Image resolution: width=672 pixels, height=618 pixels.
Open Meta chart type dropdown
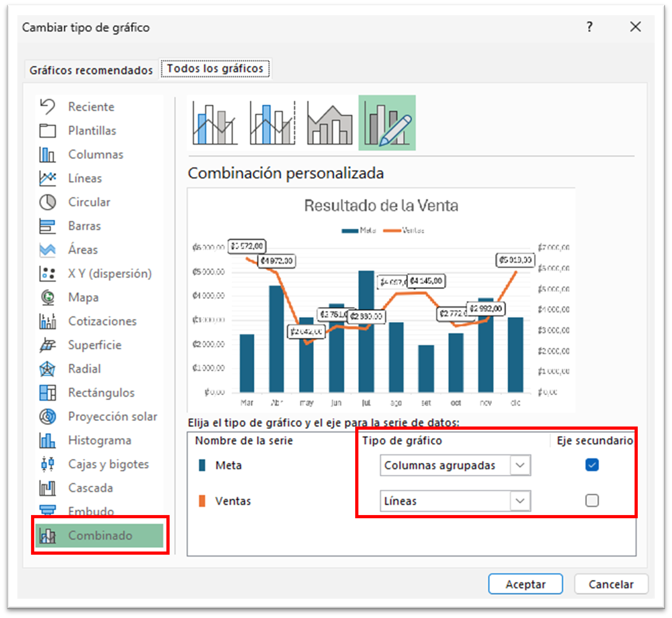click(x=520, y=465)
